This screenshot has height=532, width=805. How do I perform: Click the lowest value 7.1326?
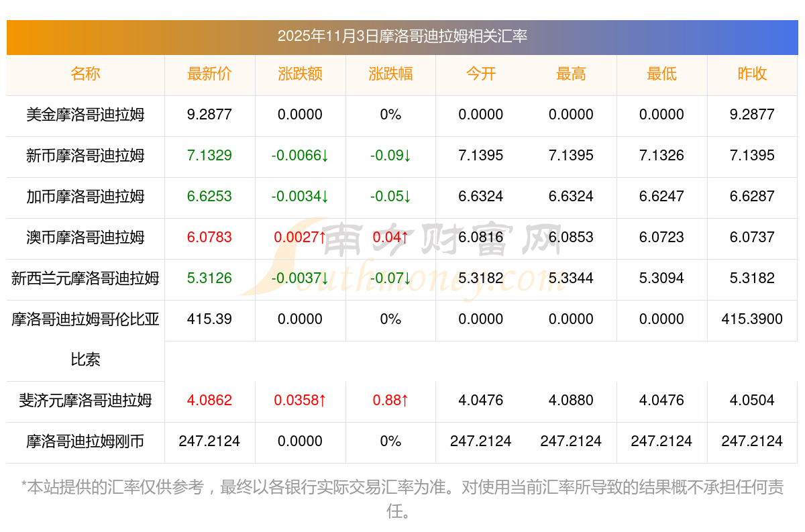(x=661, y=156)
